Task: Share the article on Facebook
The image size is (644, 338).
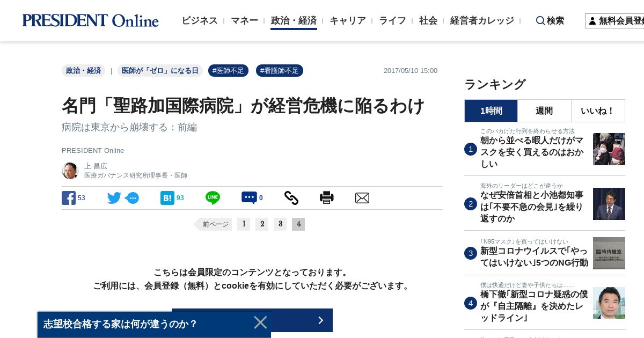Action: point(69,198)
